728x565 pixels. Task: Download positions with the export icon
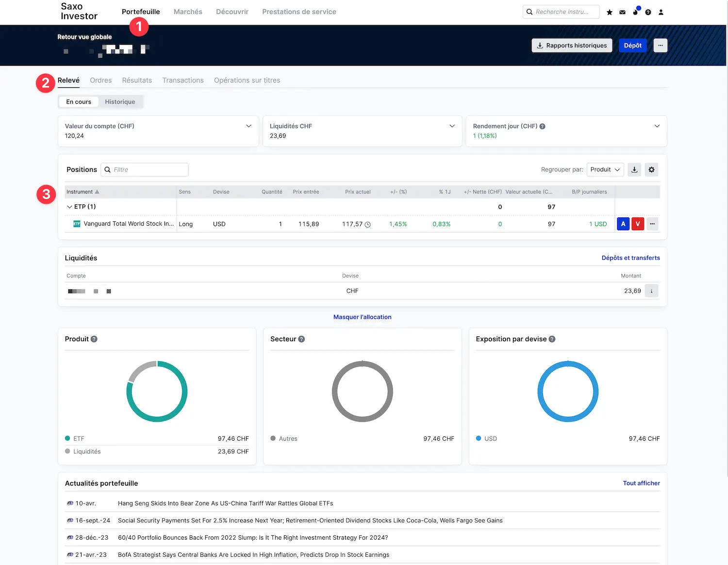[634, 169]
